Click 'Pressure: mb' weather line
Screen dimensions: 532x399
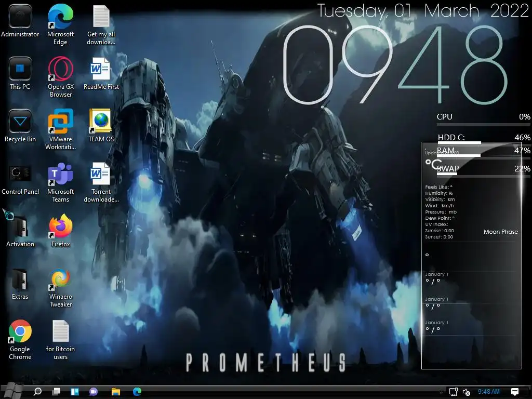coord(441,212)
